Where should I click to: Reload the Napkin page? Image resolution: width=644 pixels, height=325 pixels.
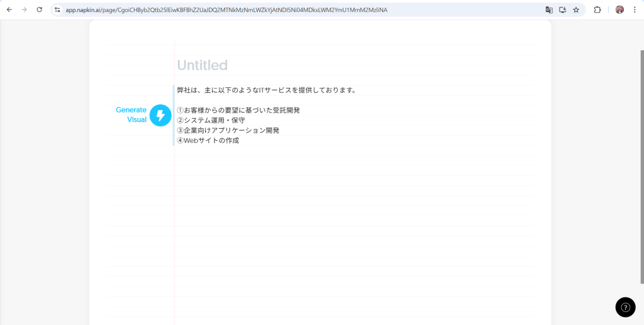click(x=40, y=10)
